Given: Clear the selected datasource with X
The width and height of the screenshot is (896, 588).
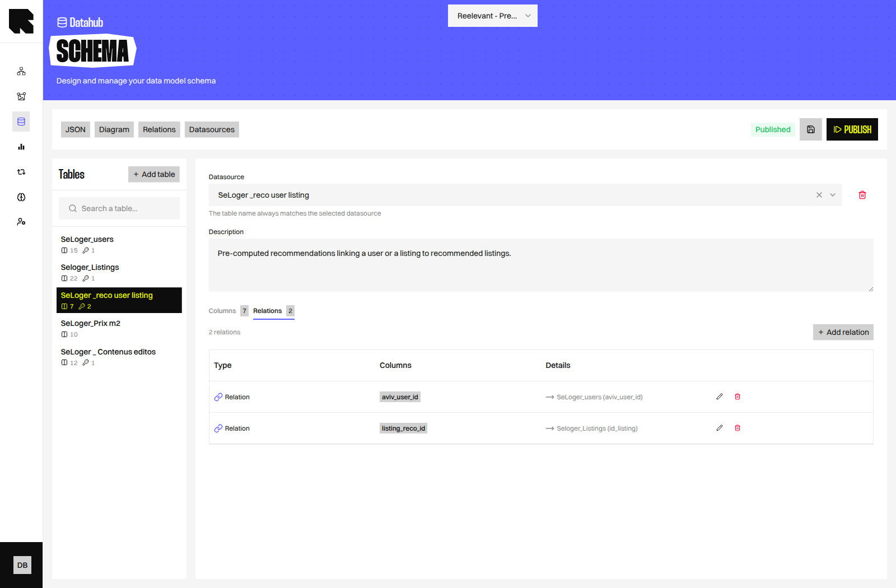Looking at the screenshot, I should point(819,195).
